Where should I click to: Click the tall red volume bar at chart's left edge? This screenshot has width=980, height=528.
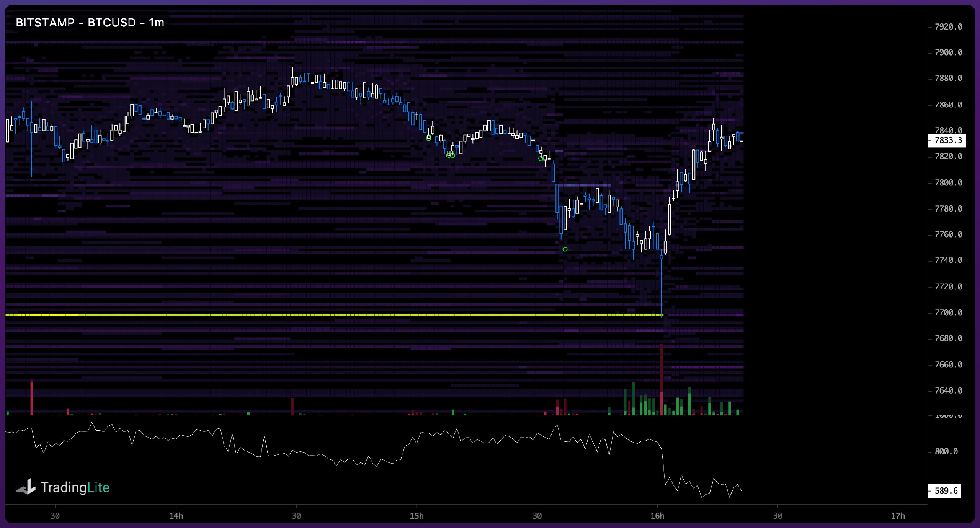(32, 397)
